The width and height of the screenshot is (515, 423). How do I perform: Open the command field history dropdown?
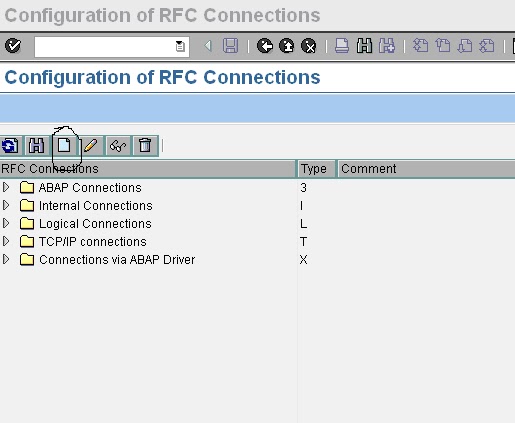[x=180, y=46]
